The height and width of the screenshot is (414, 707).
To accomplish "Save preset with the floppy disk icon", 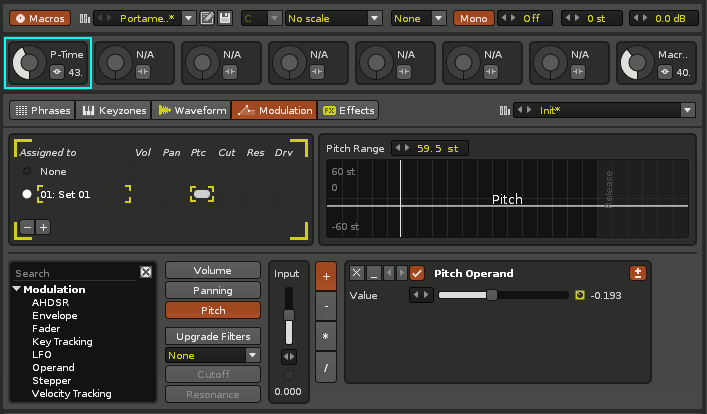I will pos(225,18).
